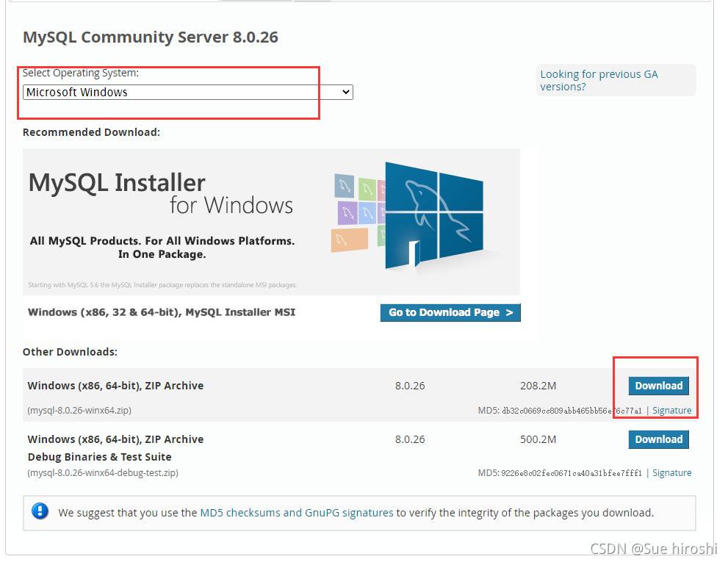Click the Go to Download Page button
This screenshot has width=728, height=562.
pyautogui.click(x=450, y=312)
